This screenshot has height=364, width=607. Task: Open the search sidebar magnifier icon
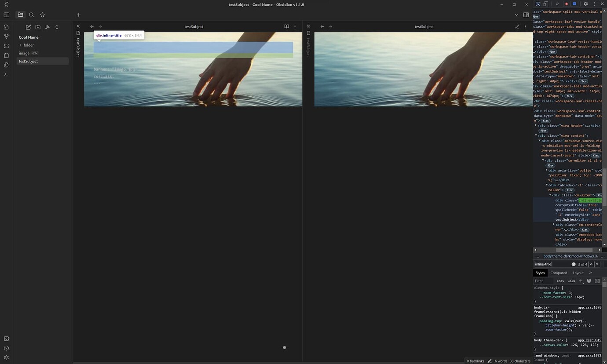[31, 15]
